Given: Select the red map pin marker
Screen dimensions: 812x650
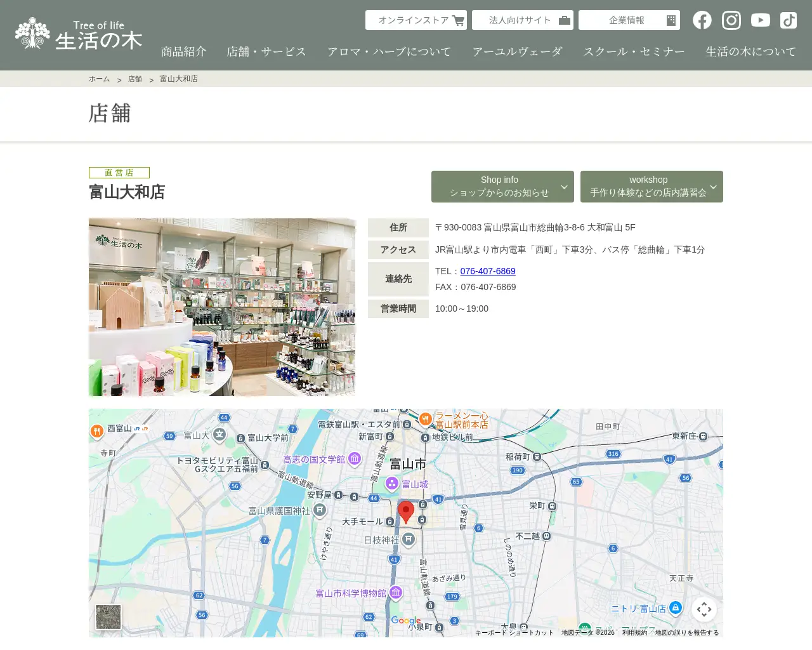Looking at the screenshot, I should coord(406,509).
